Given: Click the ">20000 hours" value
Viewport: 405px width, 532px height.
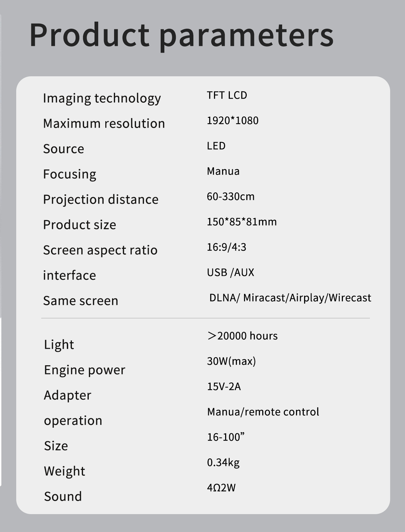Looking at the screenshot, I should click(242, 336).
